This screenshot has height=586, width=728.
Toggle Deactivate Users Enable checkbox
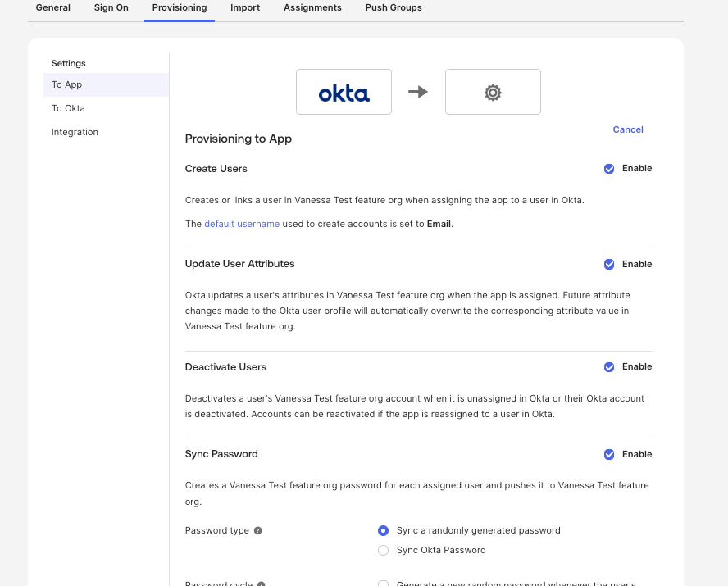(x=609, y=367)
